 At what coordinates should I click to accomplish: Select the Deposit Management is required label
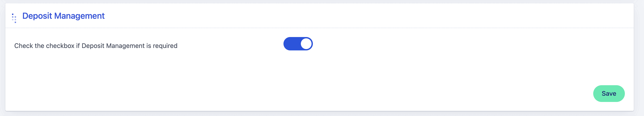pyautogui.click(x=96, y=46)
